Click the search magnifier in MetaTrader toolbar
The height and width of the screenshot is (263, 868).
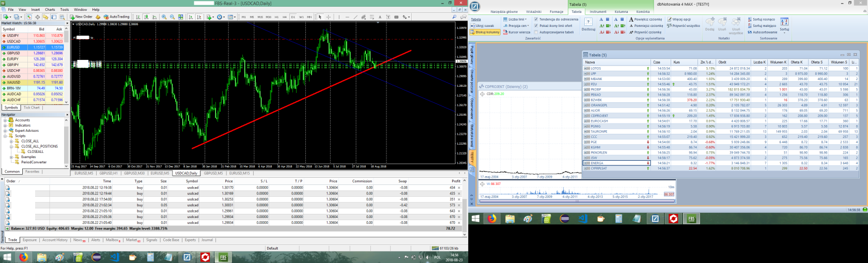455,17
